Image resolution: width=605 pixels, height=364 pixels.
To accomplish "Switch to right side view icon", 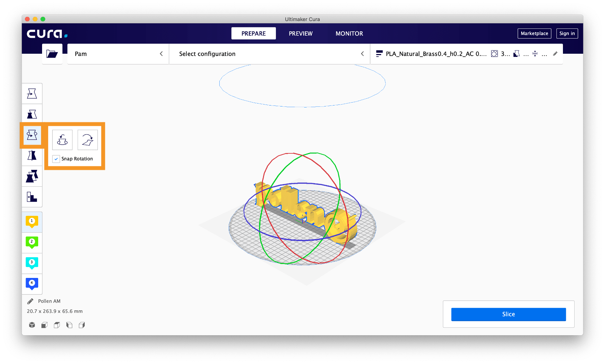I will [x=82, y=325].
